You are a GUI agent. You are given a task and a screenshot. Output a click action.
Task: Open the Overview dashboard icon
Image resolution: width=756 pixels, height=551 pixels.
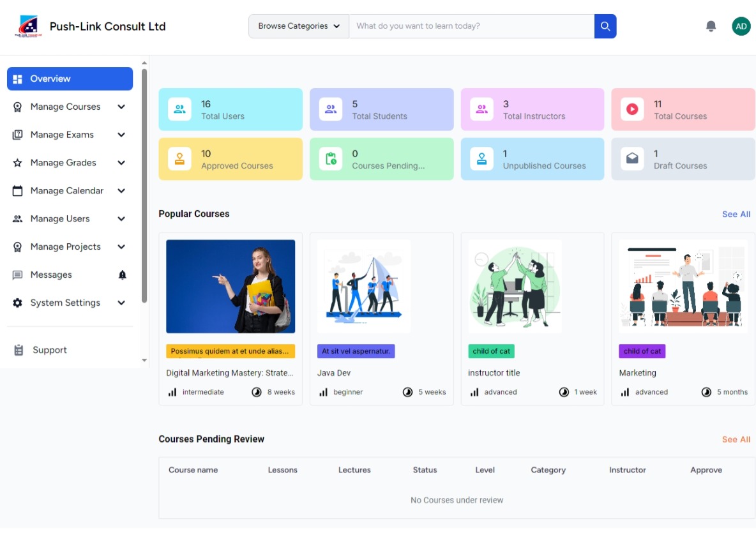pyautogui.click(x=19, y=78)
